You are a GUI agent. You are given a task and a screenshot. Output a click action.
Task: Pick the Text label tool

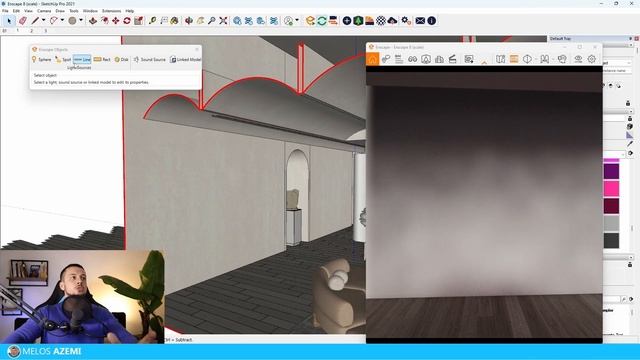coord(164,20)
